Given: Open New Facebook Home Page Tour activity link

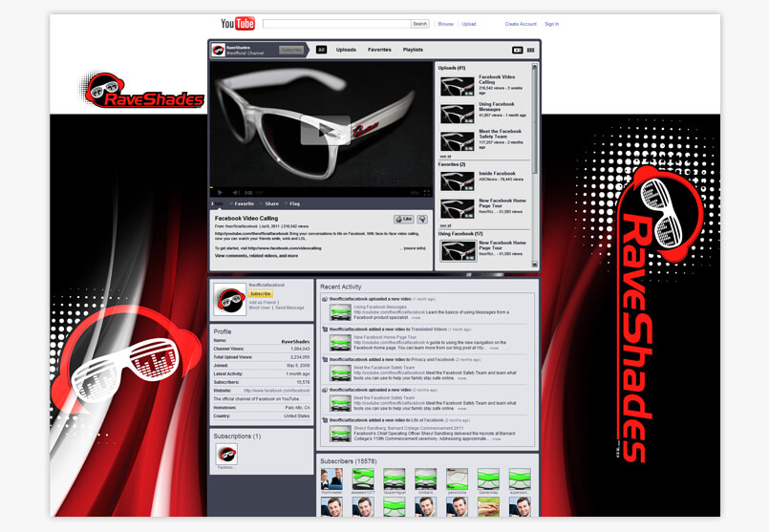Looking at the screenshot, I should [x=385, y=337].
